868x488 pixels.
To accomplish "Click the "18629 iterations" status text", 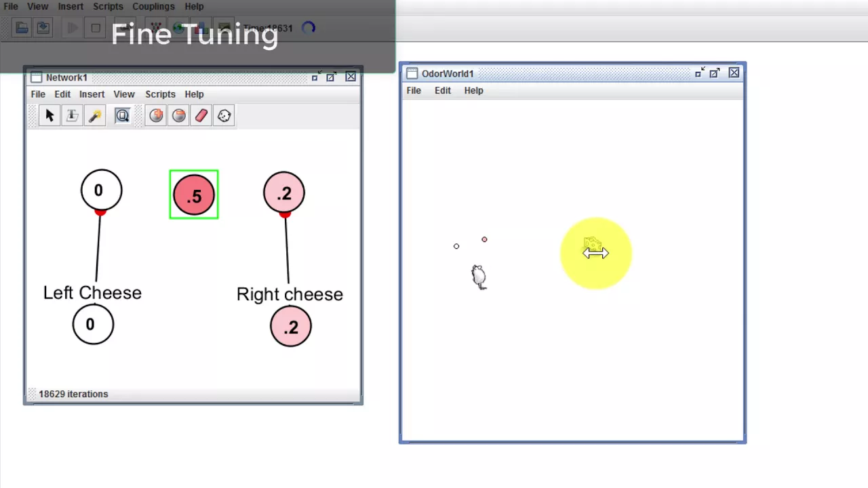I will point(73,394).
